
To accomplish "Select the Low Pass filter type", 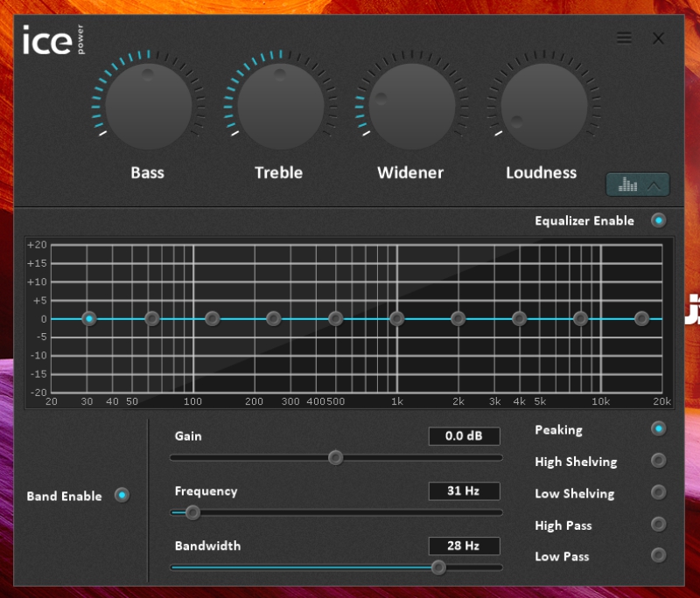I will [658, 555].
